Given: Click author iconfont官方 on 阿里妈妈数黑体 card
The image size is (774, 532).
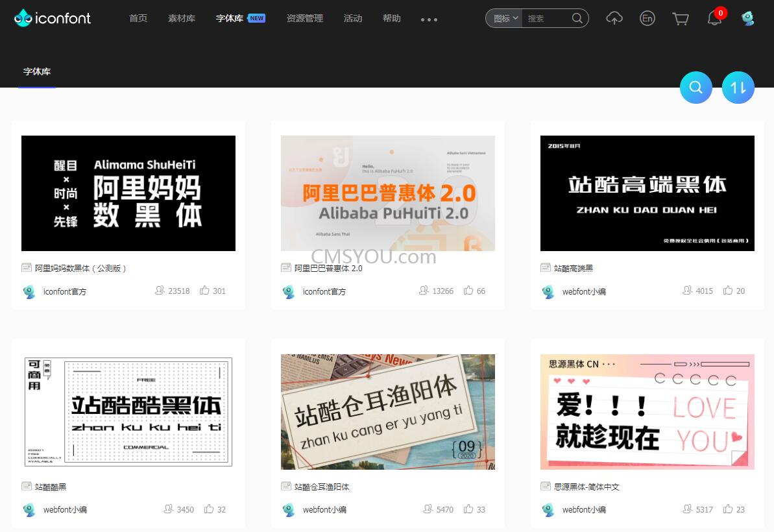Looking at the screenshot, I should click(65, 292).
